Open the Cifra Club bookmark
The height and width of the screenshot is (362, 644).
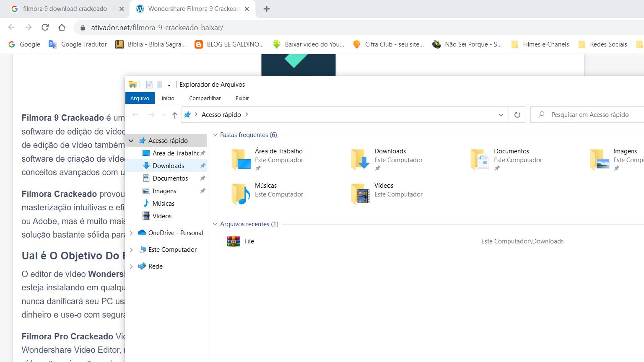coord(388,44)
